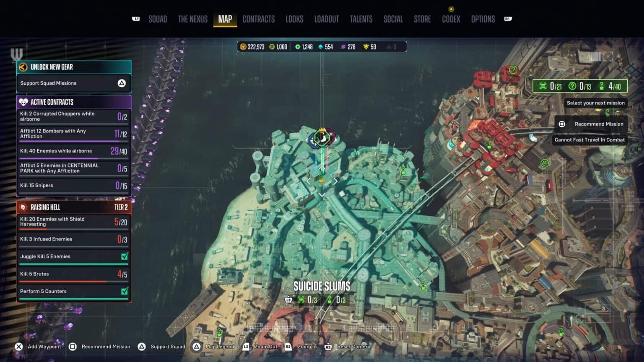Click the orange back arrow in Unlock New Gear
644x362 pixels.
coord(23,67)
